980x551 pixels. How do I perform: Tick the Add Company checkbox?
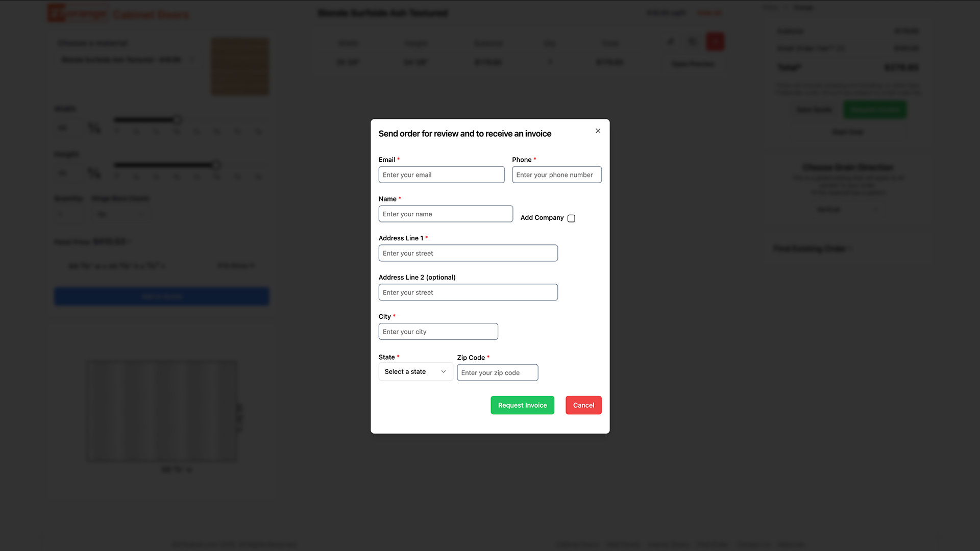(x=571, y=218)
